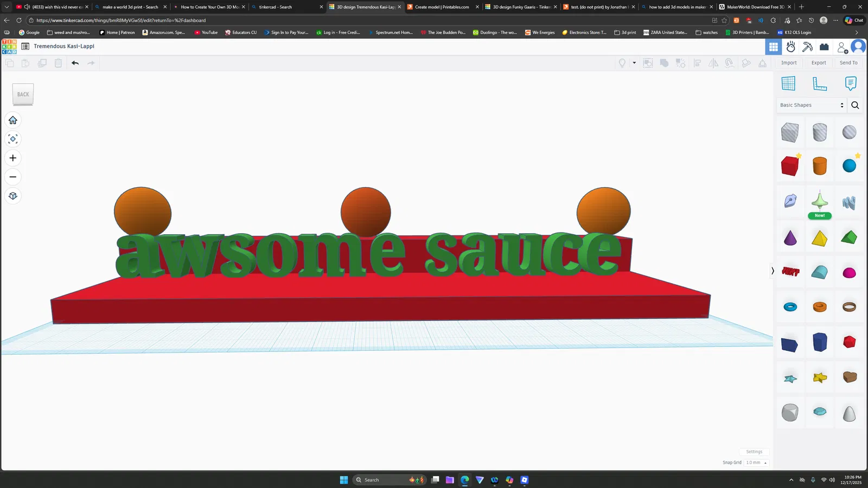Invite collaborators with the add-person icon

(x=842, y=48)
